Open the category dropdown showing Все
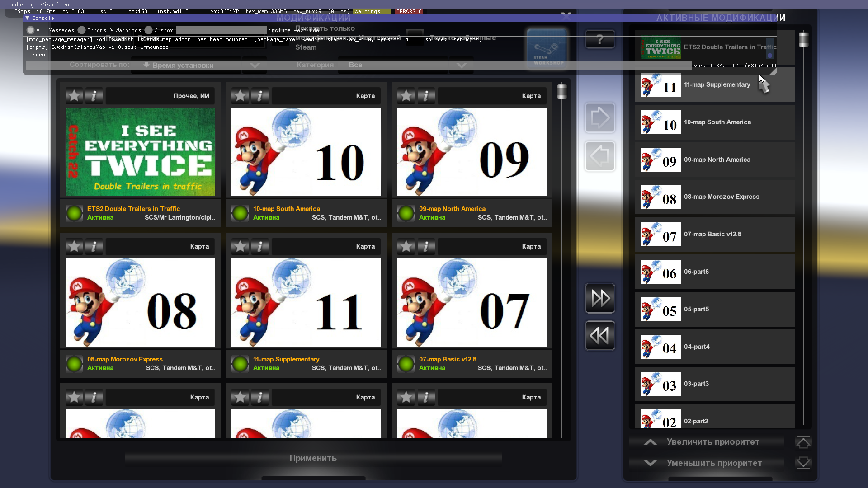The width and height of the screenshot is (868, 488). point(406,65)
